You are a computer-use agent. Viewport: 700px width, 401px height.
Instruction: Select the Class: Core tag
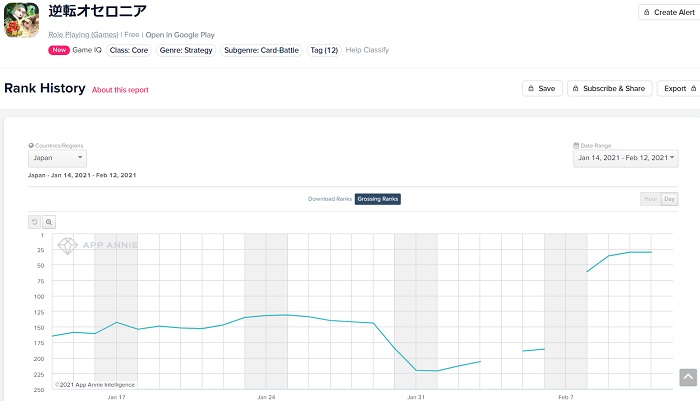pyautogui.click(x=129, y=50)
